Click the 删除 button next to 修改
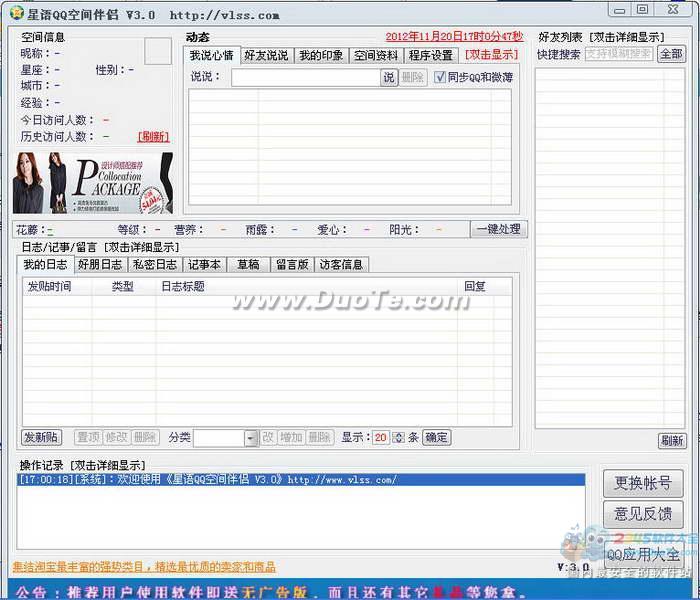The image size is (700, 600). (x=145, y=437)
